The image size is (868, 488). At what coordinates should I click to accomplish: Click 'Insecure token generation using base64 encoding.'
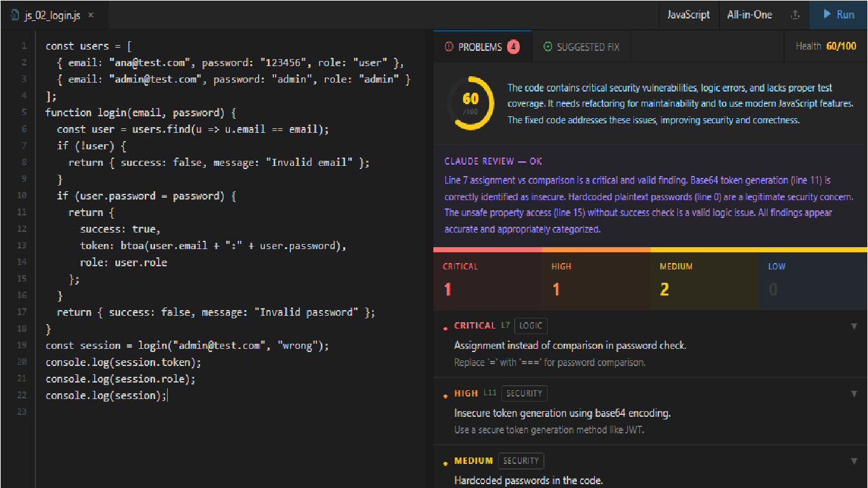(x=562, y=413)
